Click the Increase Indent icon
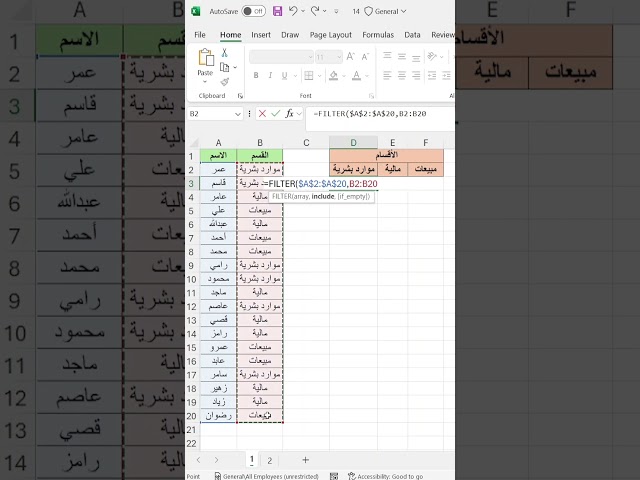640x480 pixels. coord(446,76)
